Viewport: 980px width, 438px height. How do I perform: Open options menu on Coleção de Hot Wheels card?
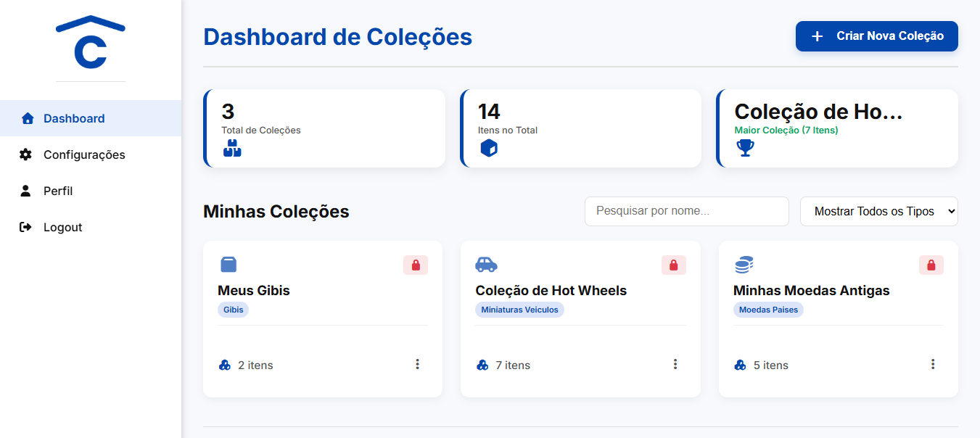pyautogui.click(x=675, y=364)
